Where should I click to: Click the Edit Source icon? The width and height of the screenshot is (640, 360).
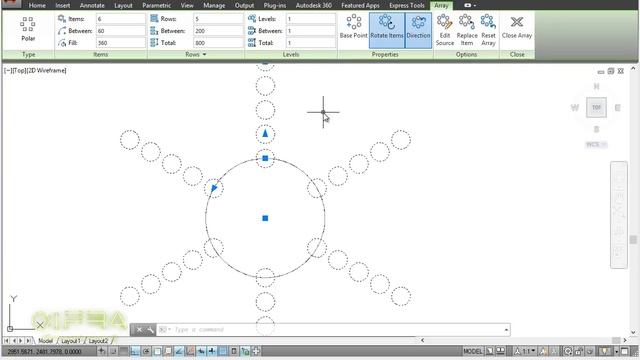click(444, 22)
